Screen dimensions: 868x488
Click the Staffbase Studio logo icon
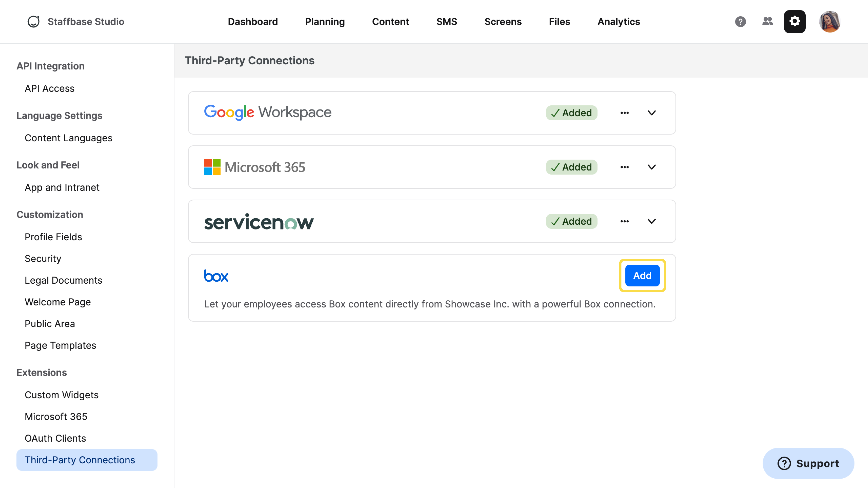tap(33, 22)
